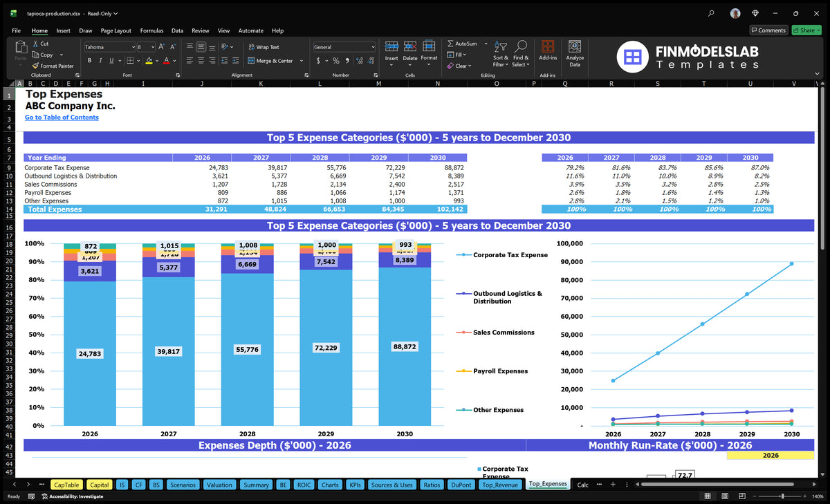Apply top vertical alignment

pyautogui.click(x=190, y=46)
